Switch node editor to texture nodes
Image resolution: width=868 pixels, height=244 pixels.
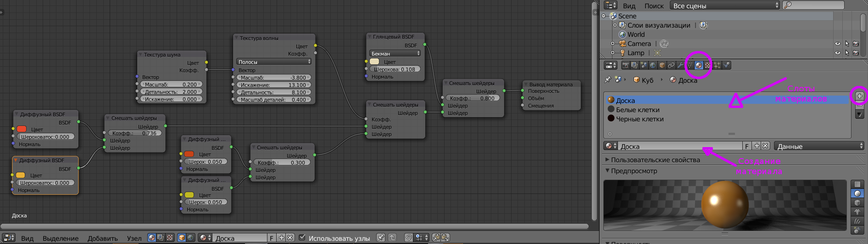[170, 238]
